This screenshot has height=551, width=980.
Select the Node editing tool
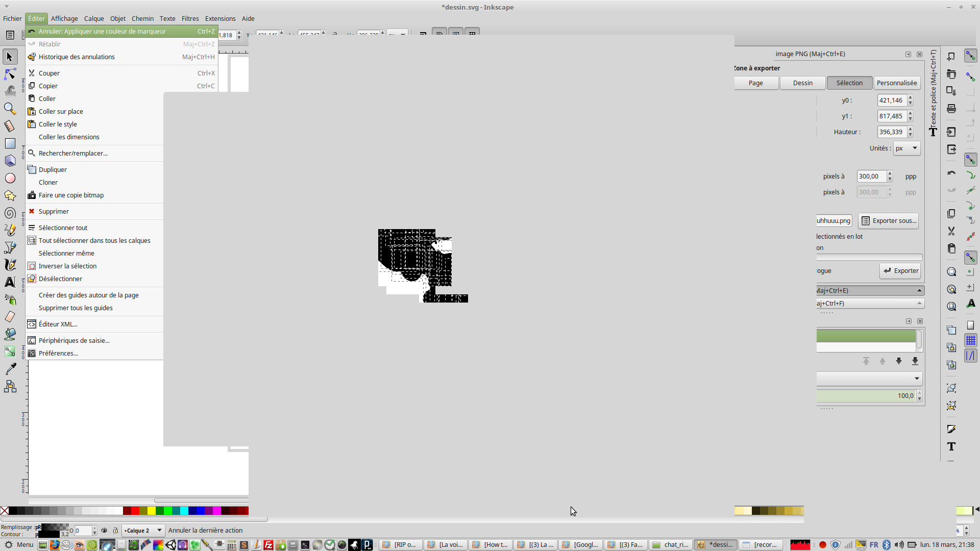10,74
